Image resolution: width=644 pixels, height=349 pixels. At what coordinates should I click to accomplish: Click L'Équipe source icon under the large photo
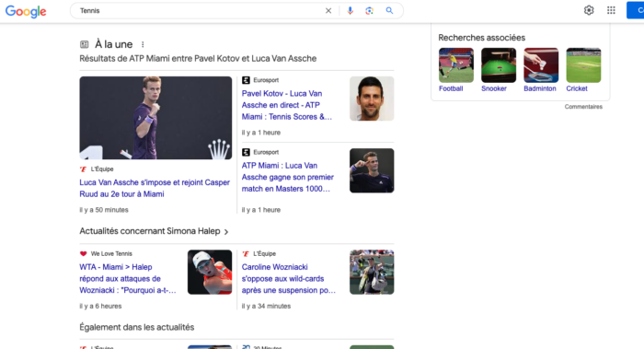coord(84,169)
